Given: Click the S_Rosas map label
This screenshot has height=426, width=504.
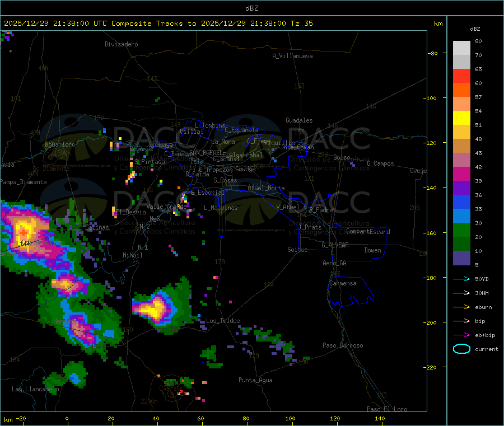Looking at the screenshot, I should point(225,180).
